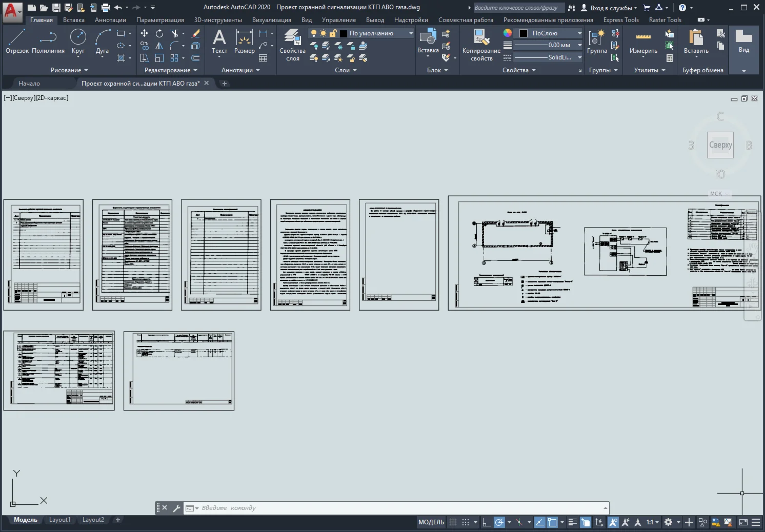Click Копирование свойств (Match Properties)

[x=481, y=45]
